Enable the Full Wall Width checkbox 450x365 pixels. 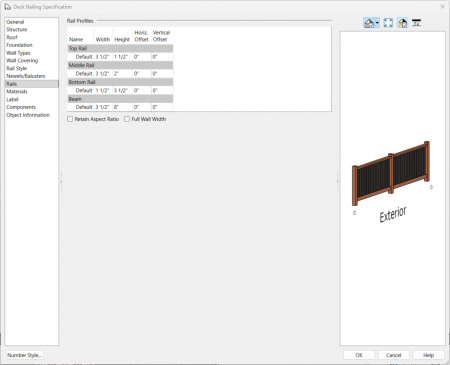[127, 119]
